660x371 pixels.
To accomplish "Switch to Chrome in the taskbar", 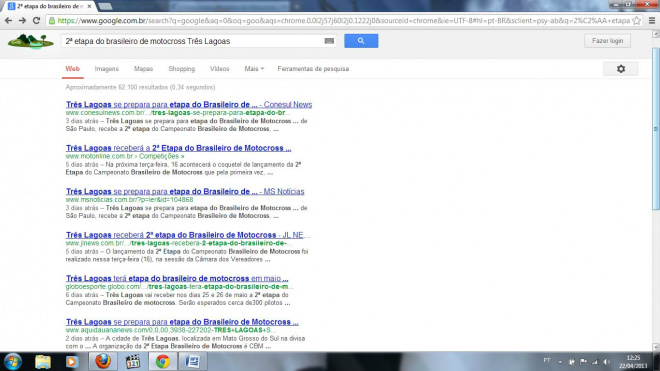I will (x=163, y=362).
